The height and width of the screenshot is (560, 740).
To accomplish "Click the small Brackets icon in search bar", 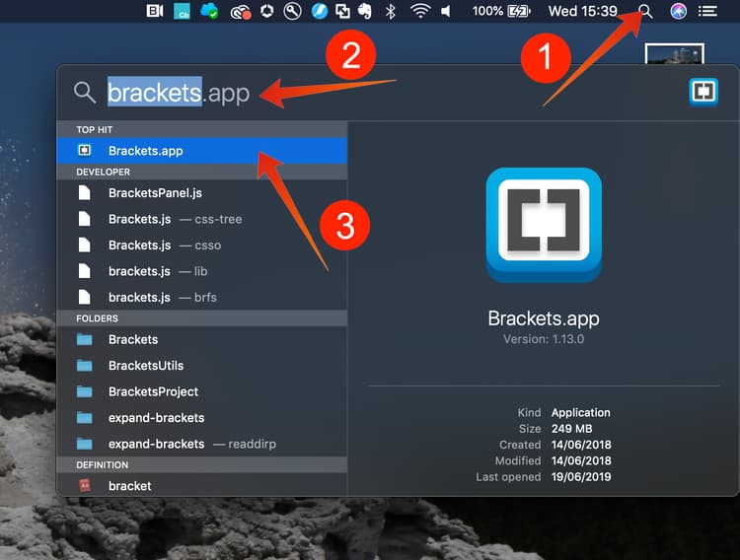I will tap(703, 92).
